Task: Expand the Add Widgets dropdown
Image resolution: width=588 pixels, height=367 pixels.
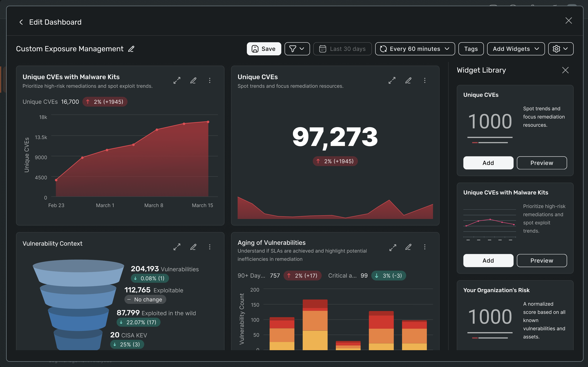Action: [516, 49]
